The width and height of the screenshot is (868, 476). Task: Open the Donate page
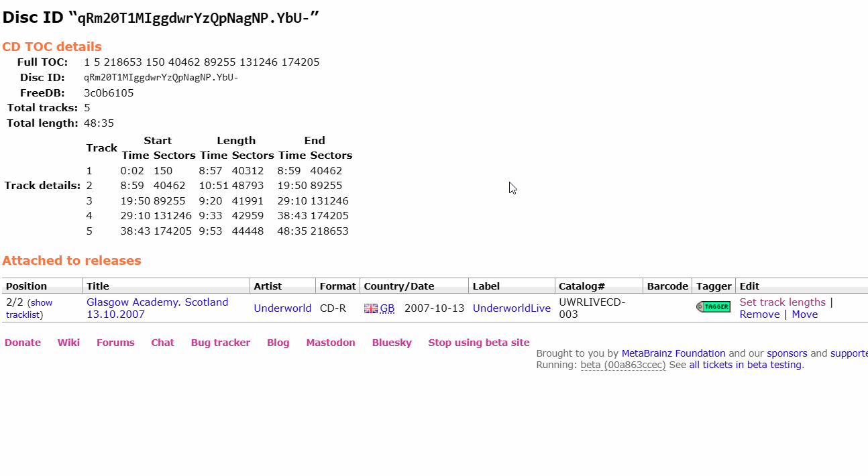22,342
